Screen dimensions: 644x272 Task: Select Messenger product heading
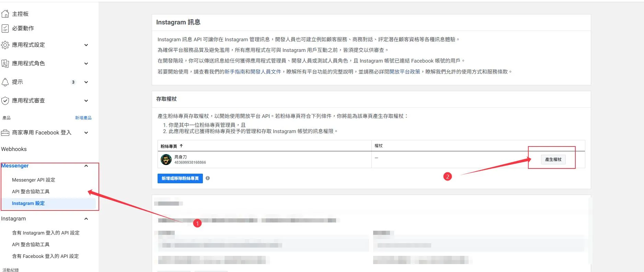(15, 166)
